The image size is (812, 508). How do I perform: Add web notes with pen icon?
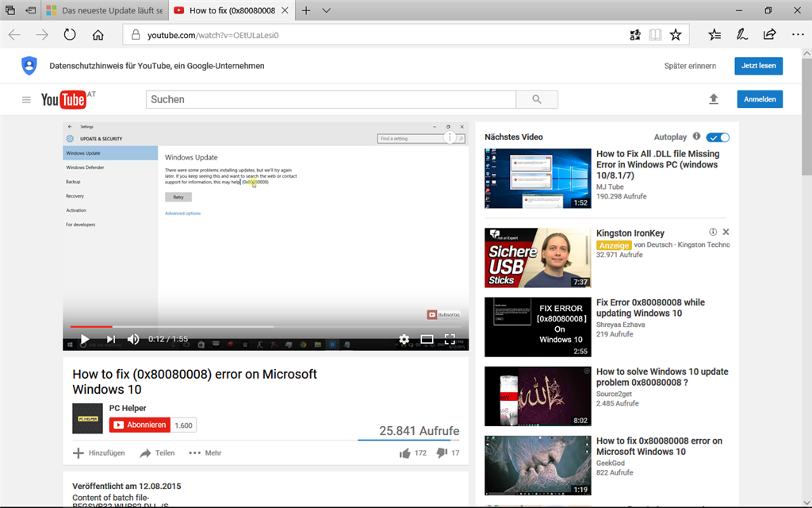(742, 35)
